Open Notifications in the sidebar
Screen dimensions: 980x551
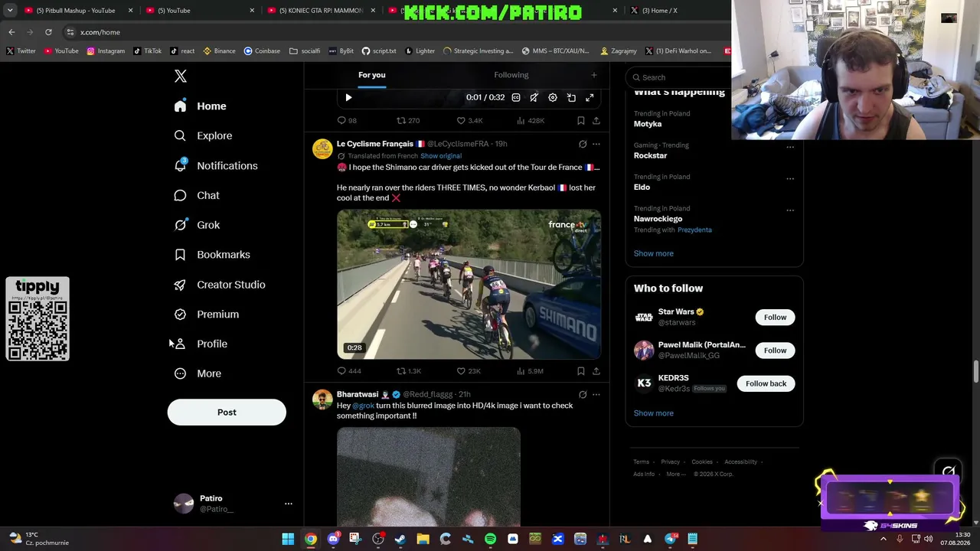pyautogui.click(x=216, y=165)
